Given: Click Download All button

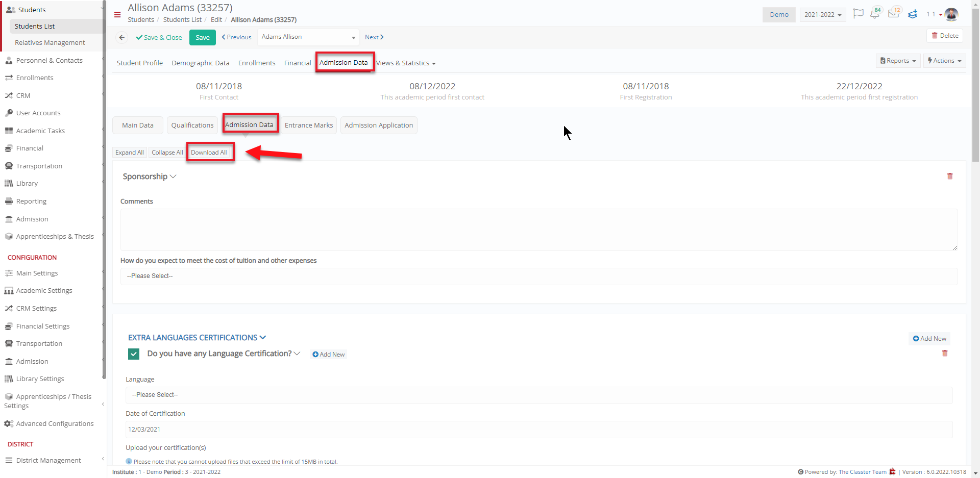Looking at the screenshot, I should pyautogui.click(x=209, y=153).
